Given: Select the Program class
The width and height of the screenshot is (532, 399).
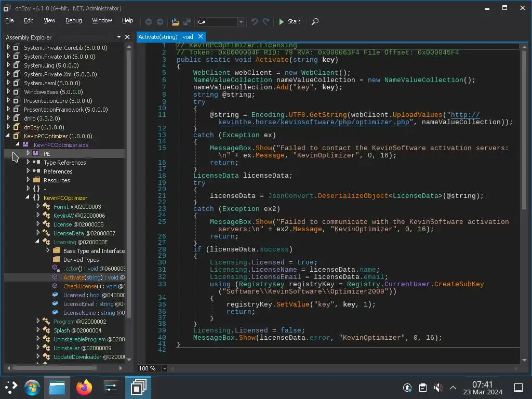Looking at the screenshot, I should [x=79, y=321].
